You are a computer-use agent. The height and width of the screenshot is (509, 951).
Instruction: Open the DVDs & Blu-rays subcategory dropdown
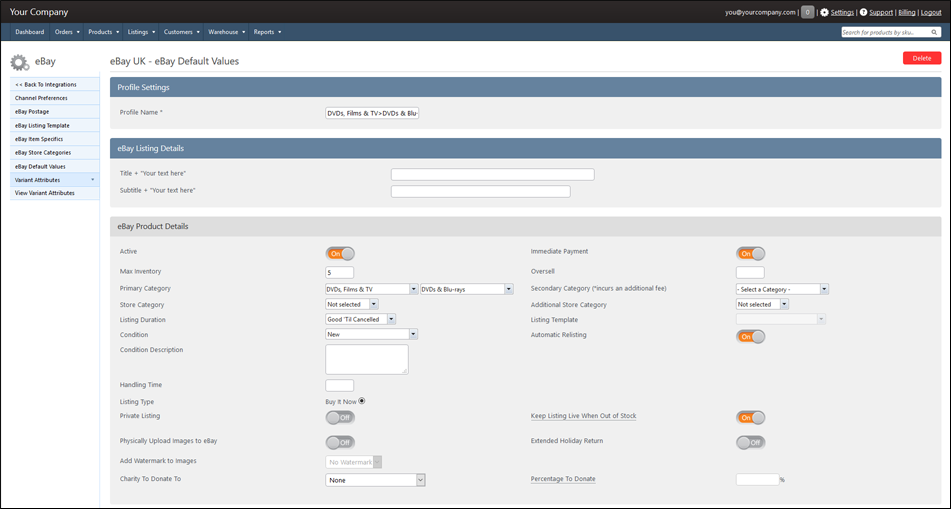click(x=467, y=289)
